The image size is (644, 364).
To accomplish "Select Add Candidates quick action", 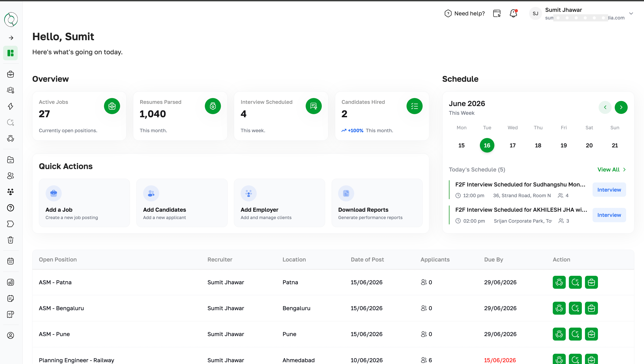I will [182, 203].
